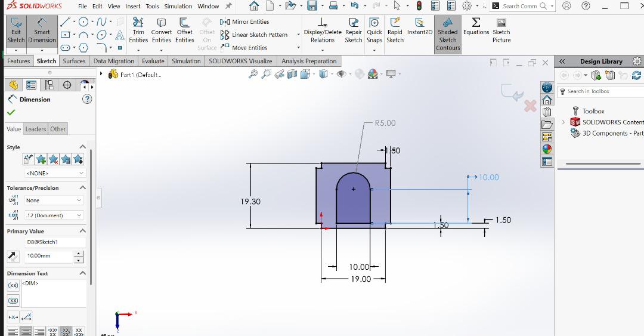Screen dimensions: 644x336
Task: Expand the SOLIDWORKS Content tree node
Action: click(563, 122)
